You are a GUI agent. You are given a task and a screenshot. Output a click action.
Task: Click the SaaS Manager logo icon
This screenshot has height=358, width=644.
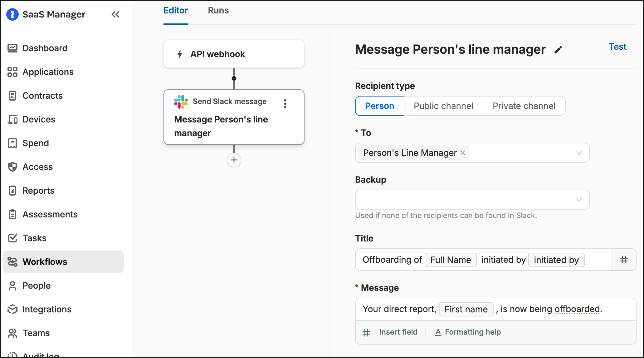coord(12,14)
